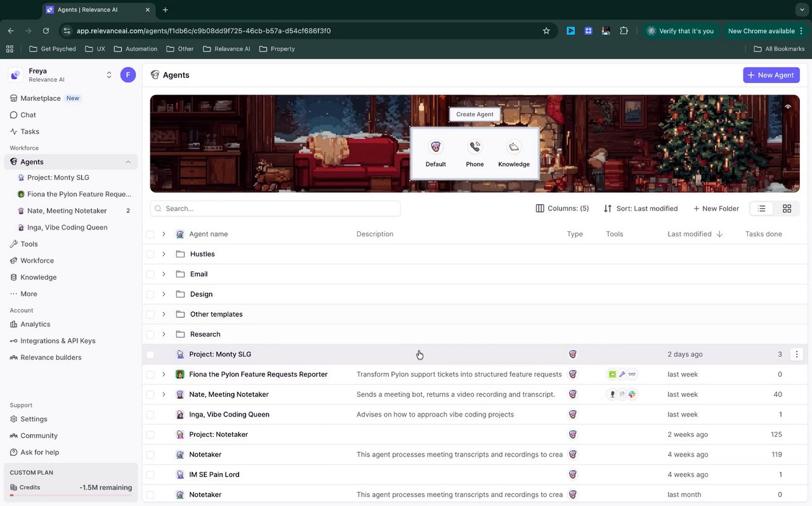
Task: Open the Columns: (5) selector
Action: point(562,209)
